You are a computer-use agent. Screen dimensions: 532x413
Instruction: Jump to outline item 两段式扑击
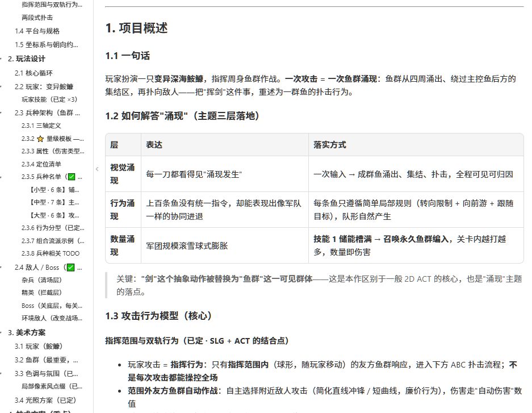coord(37,17)
